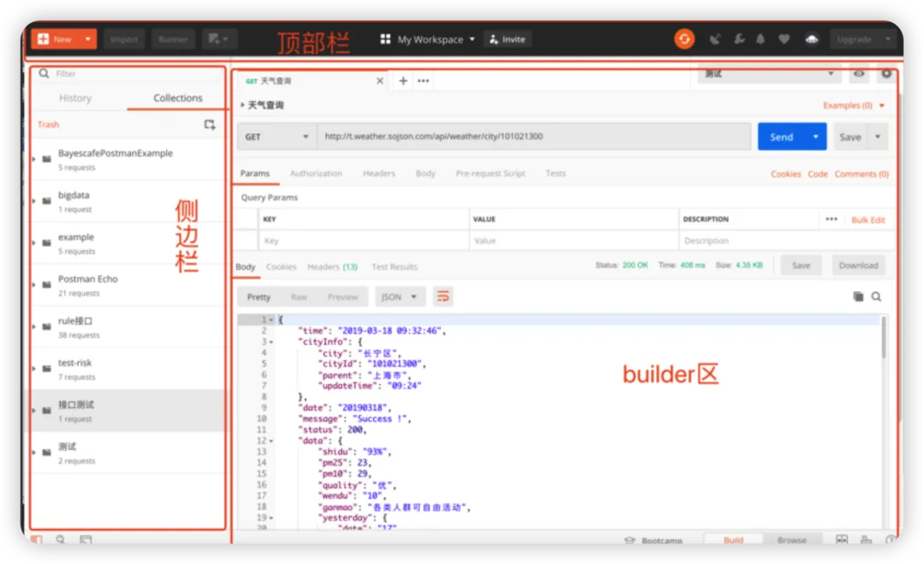This screenshot has height=564, width=924.
Task: Search the response with the magnifier icon
Action: (876, 296)
